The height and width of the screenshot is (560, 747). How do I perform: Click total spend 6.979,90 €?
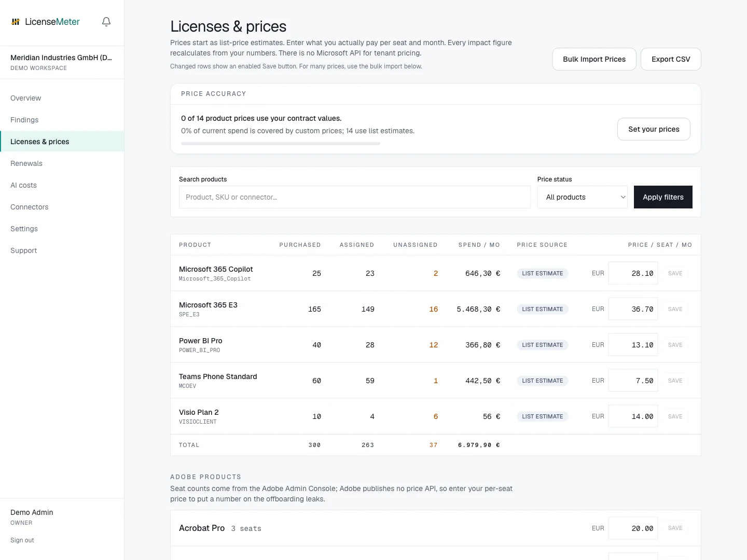click(479, 445)
